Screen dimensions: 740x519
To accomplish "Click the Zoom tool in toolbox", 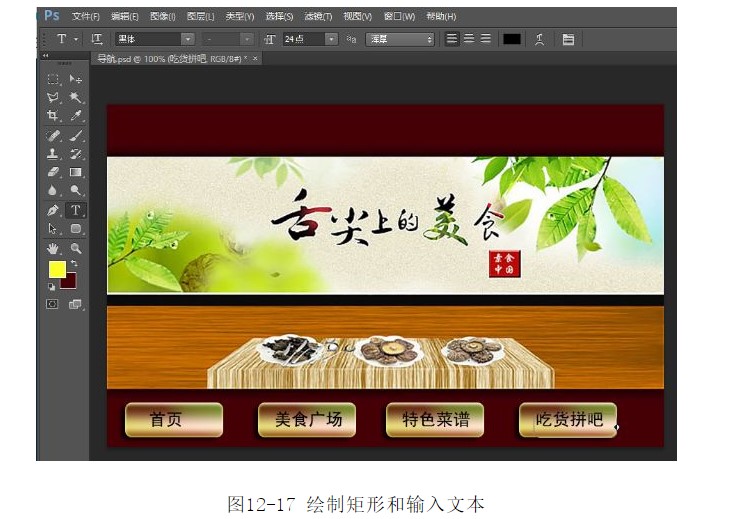I will tap(76, 247).
